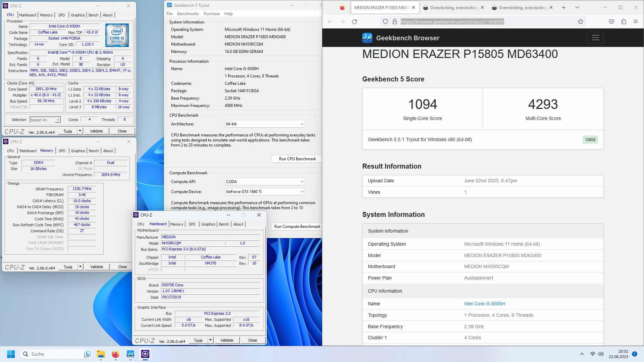The width and height of the screenshot is (644, 362).
Task: Select Core Speed value 3991.20 MHz
Action: 46,89
